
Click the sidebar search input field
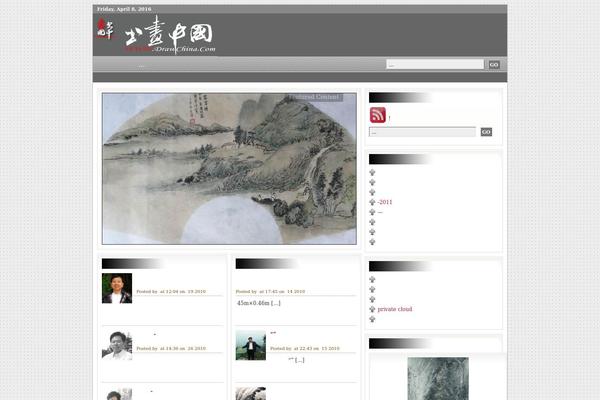coord(422,132)
